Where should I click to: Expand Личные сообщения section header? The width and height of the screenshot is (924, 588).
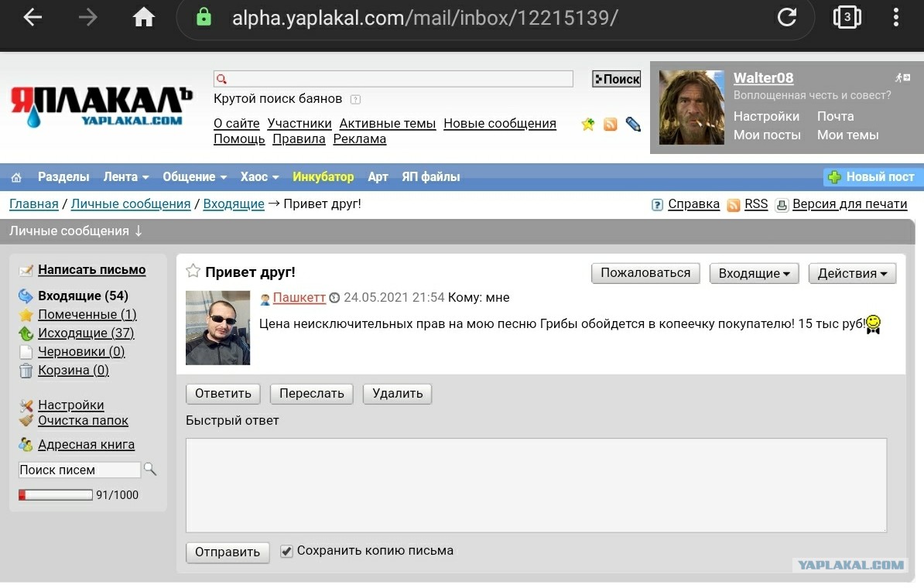click(76, 231)
